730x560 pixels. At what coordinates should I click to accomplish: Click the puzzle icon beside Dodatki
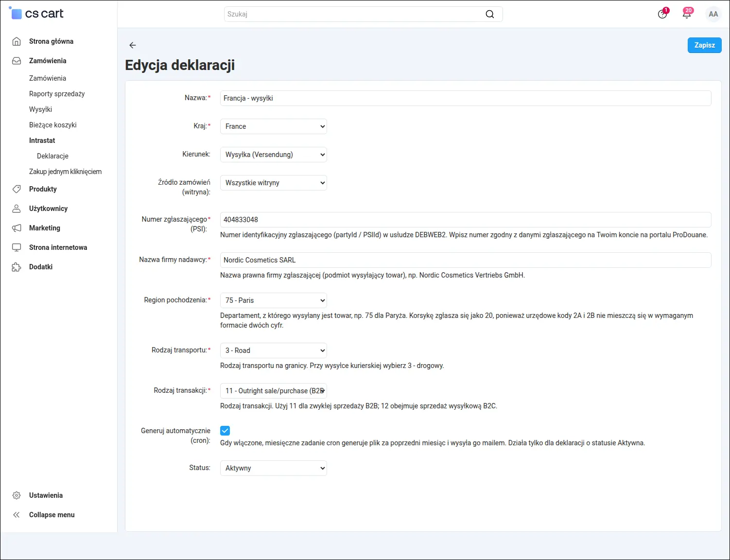[17, 267]
